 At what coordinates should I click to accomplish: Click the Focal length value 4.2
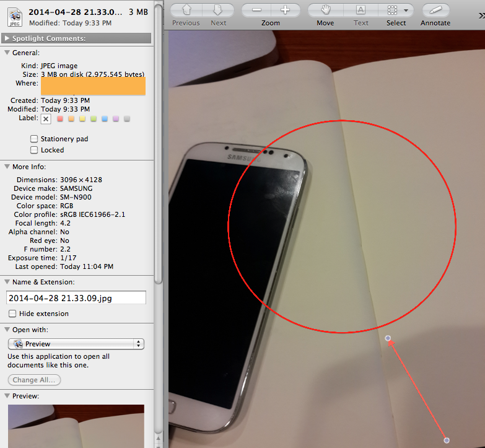[x=65, y=223]
